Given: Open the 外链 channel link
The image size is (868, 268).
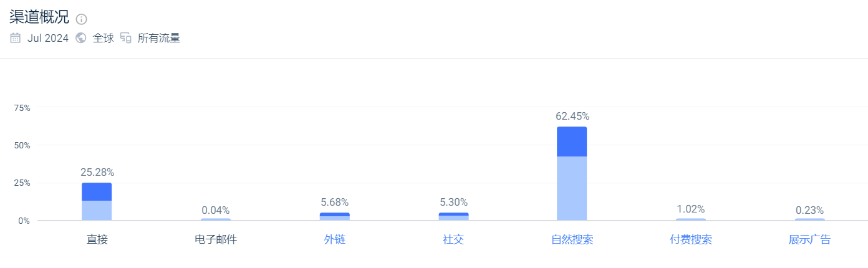Looking at the screenshot, I should 334,239.
